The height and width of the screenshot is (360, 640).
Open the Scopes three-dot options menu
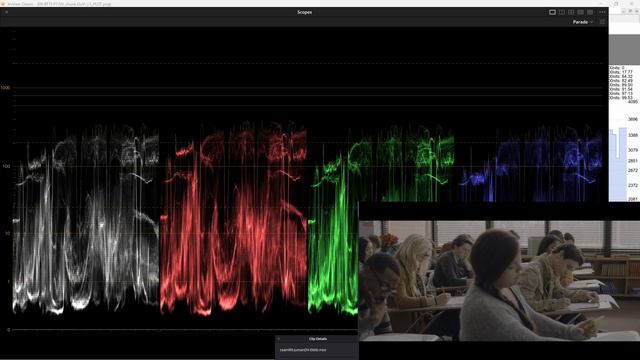602,12
